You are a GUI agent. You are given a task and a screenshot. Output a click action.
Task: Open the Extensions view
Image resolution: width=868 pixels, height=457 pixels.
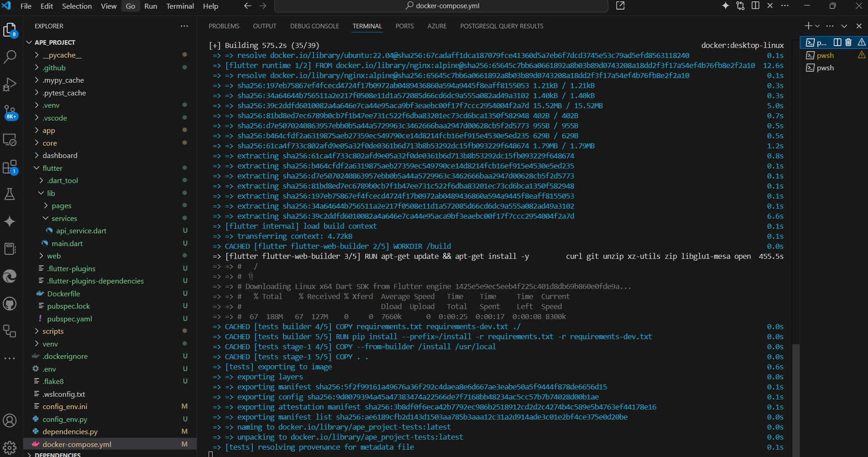click(10, 167)
